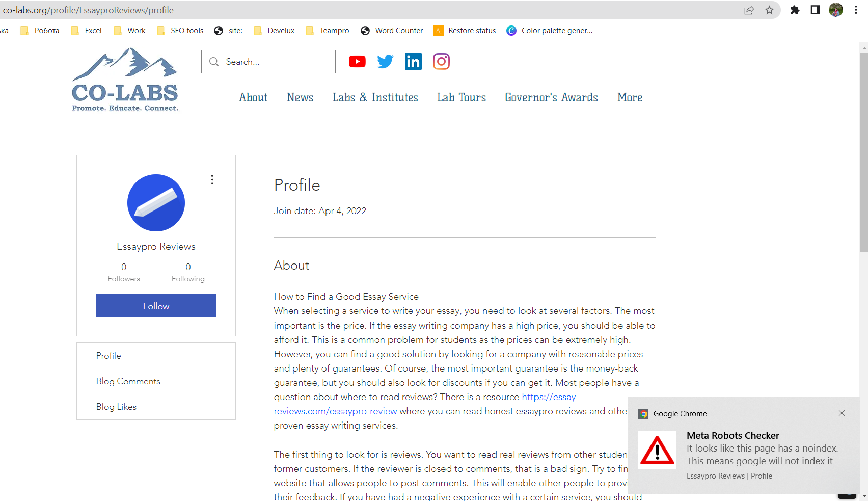Open the Develux bookmark folder
Image resolution: width=868 pixels, height=501 pixels.
click(x=274, y=31)
